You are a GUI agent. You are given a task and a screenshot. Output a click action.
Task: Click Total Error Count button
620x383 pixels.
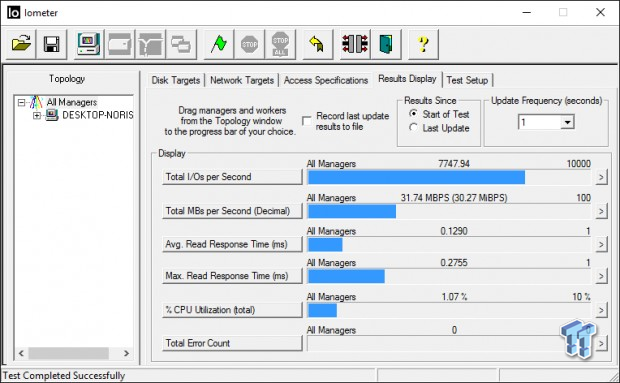(232, 343)
